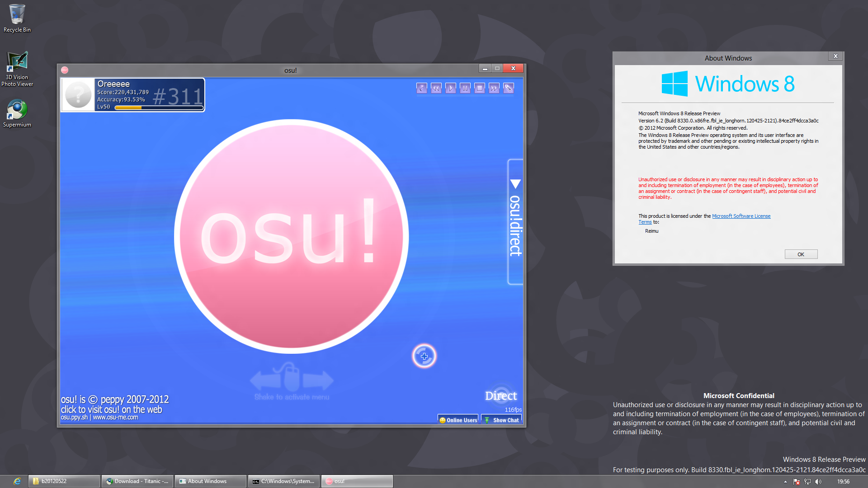Click the song info tag icon
The image size is (868, 488).
click(509, 88)
